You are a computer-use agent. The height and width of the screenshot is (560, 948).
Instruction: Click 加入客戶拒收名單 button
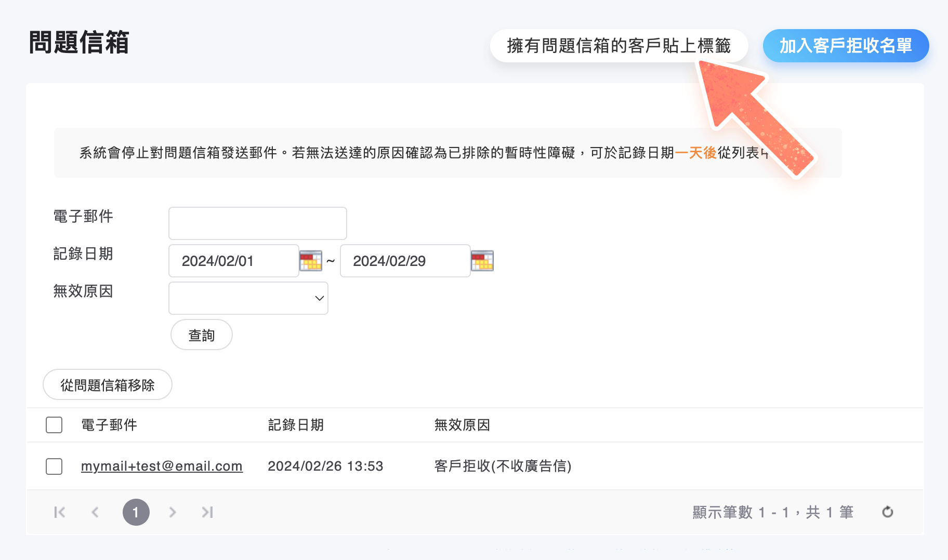(846, 46)
